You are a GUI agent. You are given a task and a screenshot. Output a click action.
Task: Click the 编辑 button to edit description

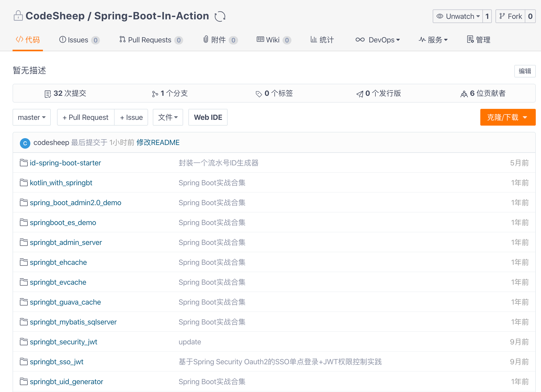tap(525, 71)
